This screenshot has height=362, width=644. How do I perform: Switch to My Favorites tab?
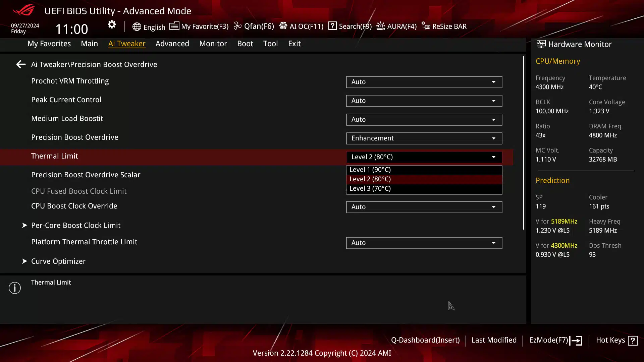coord(49,44)
